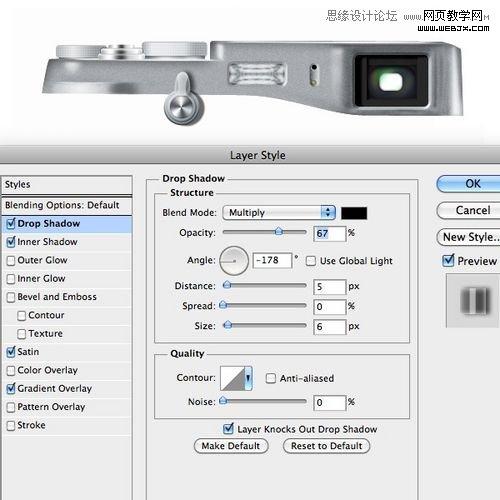Enable the Anti-aliased option
Image resolution: width=500 pixels, height=500 pixels.
[271, 378]
